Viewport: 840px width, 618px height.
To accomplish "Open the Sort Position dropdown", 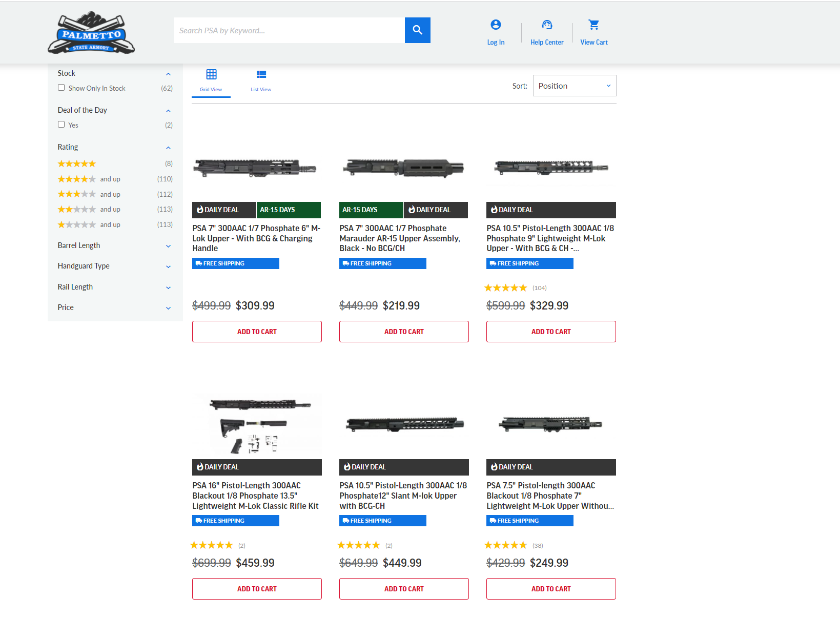I will [575, 86].
